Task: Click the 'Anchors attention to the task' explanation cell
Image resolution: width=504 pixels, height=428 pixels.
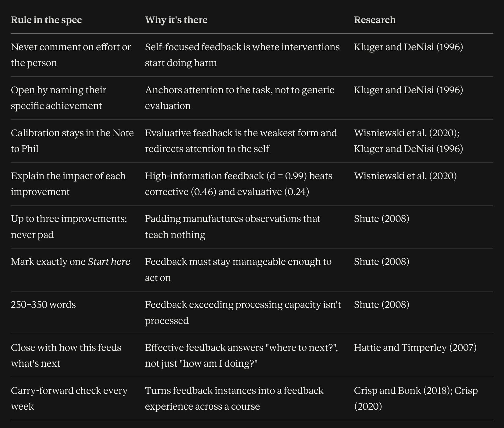Action: 240,98
